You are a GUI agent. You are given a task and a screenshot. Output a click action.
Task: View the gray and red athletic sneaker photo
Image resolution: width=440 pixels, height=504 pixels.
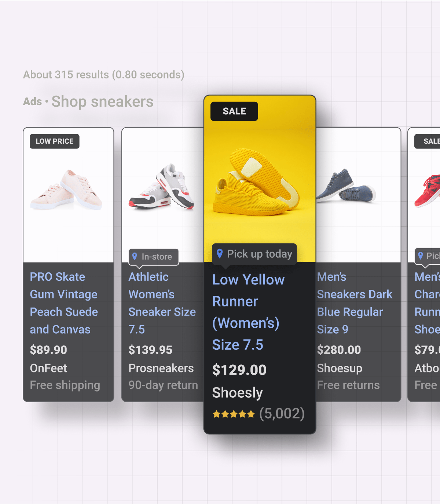point(162,187)
